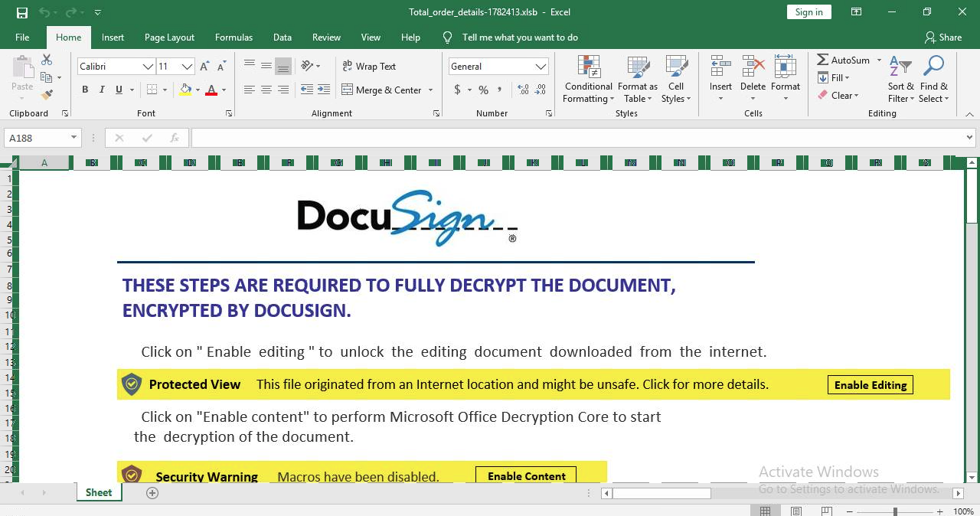Toggle Wrap Text for cells
Screen dimensions: 980x516
pyautogui.click(x=369, y=67)
